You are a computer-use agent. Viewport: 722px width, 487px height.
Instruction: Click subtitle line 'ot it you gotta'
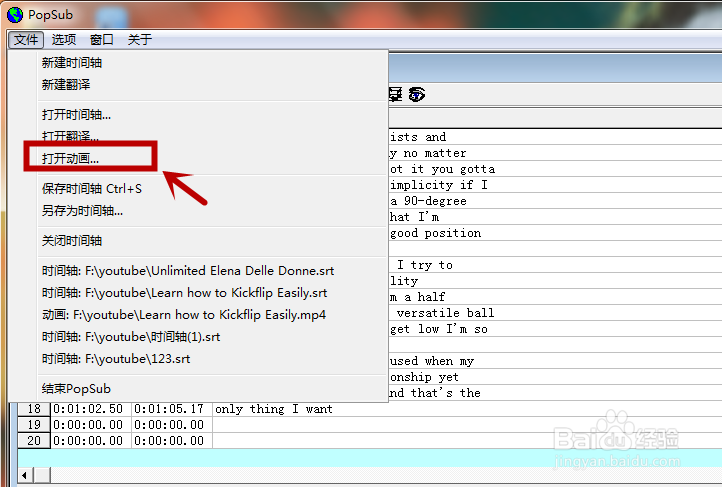pos(443,169)
